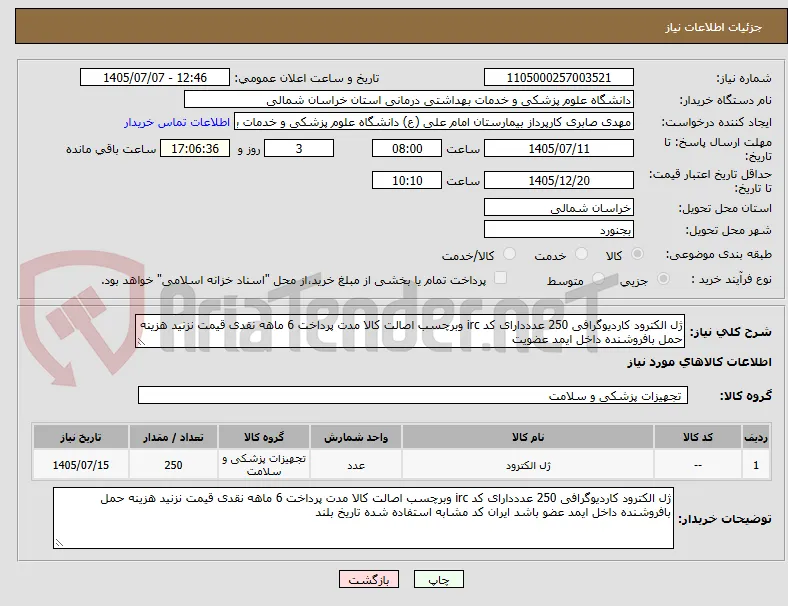Click the buyer organization name field
Image resolution: width=788 pixels, height=606 pixels.
(x=409, y=99)
